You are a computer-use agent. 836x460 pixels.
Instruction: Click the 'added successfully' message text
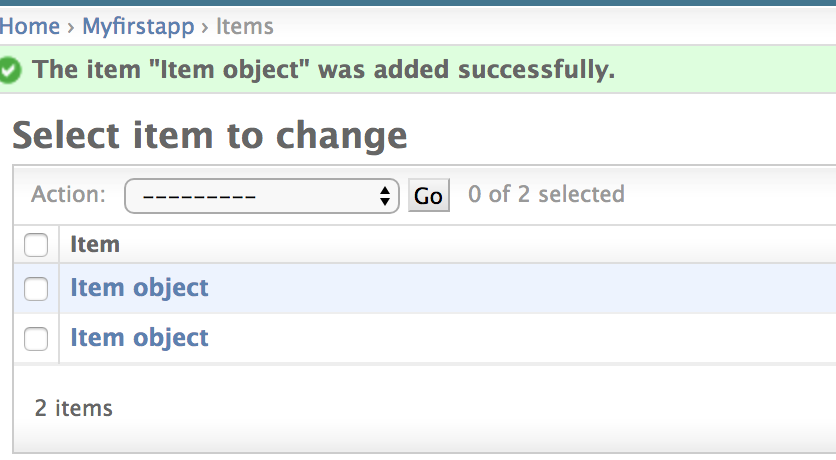[x=322, y=70]
